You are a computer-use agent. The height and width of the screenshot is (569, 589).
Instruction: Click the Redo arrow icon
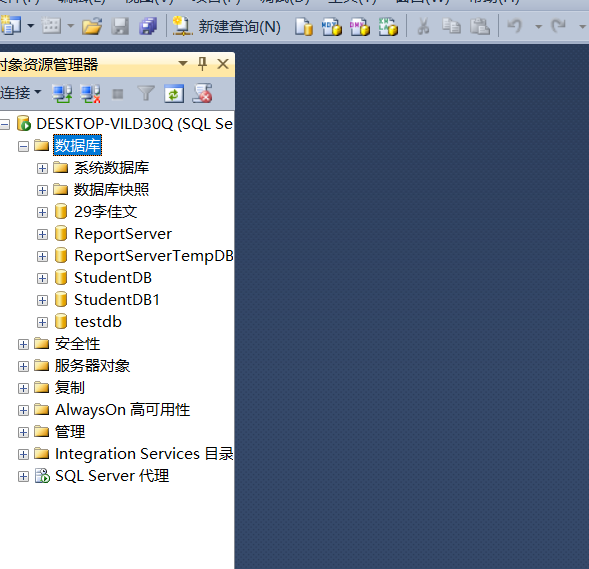click(x=559, y=26)
